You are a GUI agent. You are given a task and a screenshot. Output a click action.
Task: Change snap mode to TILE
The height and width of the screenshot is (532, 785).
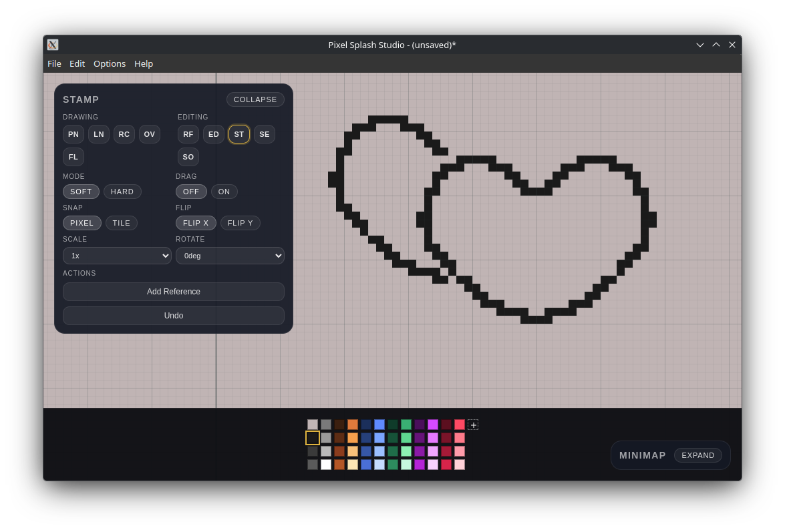click(x=121, y=223)
